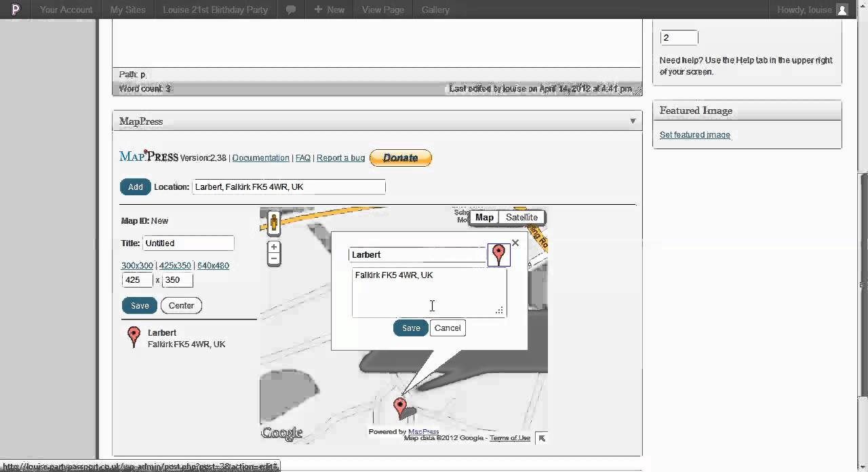Viewport: 868px width, 472px height.
Task: Edit the map width field 425
Action: 138,280
